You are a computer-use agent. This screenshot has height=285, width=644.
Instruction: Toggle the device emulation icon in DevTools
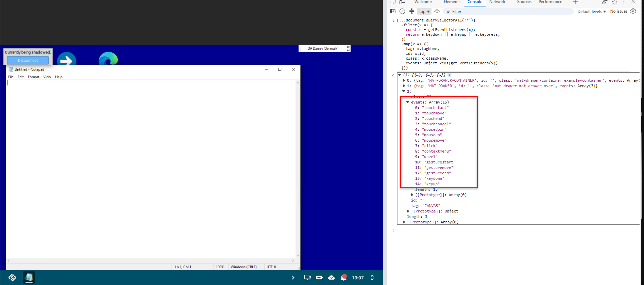click(402, 2)
